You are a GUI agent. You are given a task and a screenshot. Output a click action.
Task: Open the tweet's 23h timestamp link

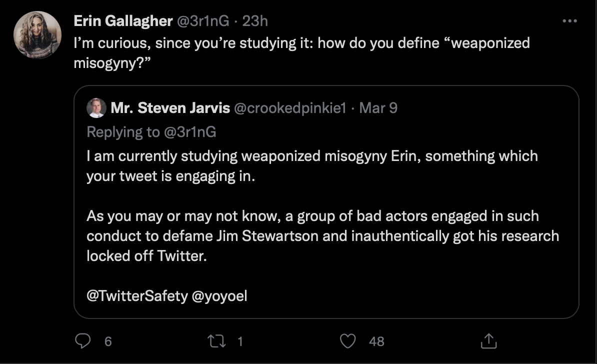pos(255,20)
